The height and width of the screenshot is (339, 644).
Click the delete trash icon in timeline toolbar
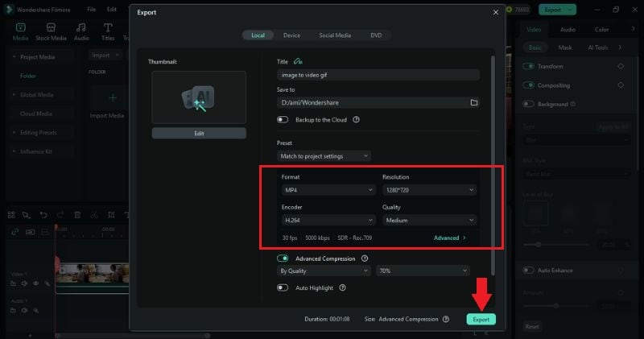77,215
